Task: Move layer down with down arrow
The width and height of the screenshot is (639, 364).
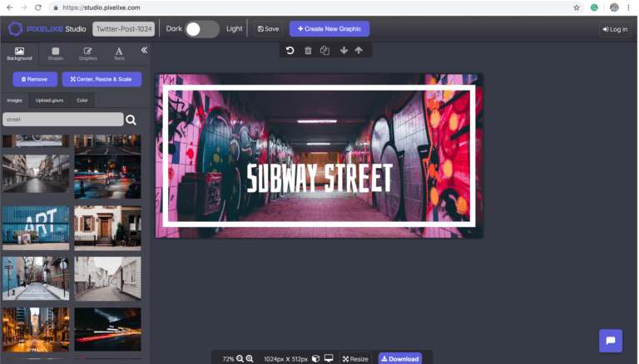Action: pos(344,51)
